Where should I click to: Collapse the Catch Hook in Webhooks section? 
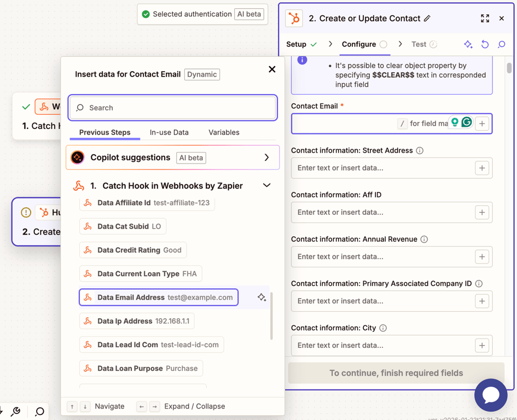pos(266,185)
